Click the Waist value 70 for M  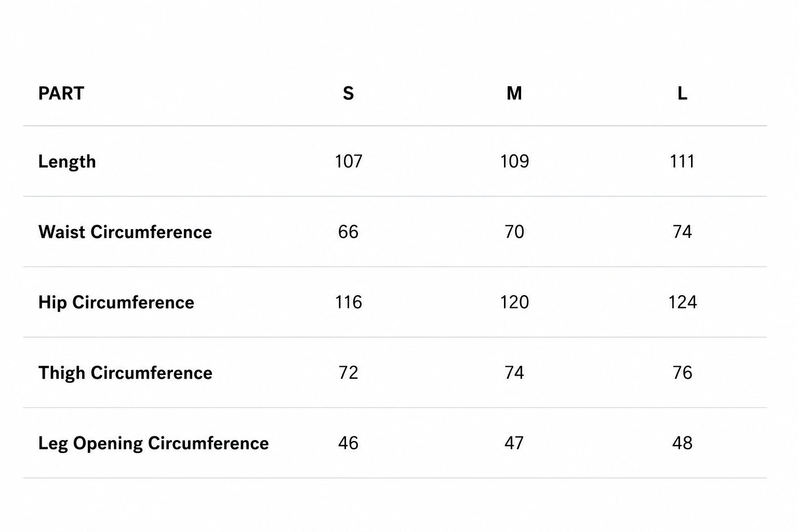pyautogui.click(x=514, y=232)
